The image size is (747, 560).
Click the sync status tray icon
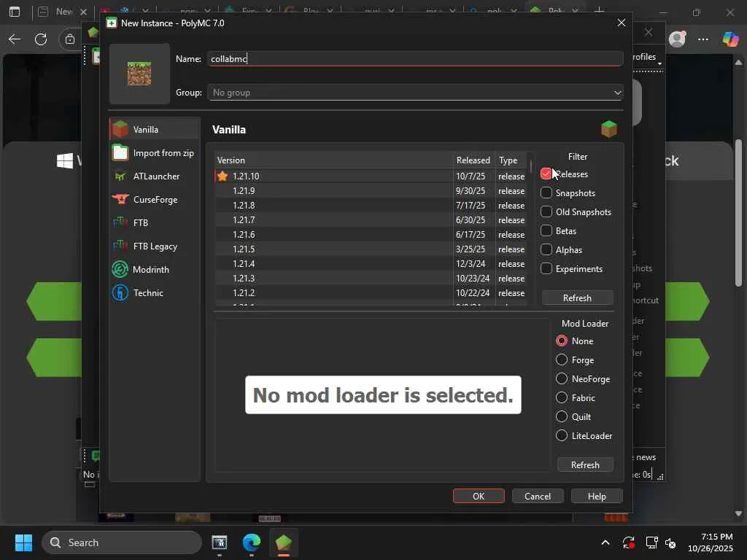pyautogui.click(x=628, y=542)
